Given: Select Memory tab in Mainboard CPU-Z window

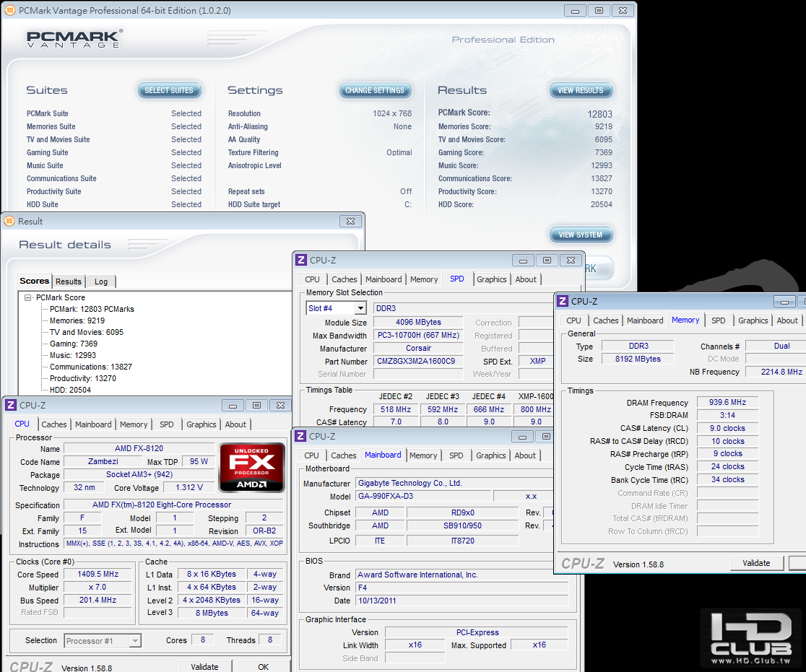Looking at the screenshot, I should coord(423,455).
